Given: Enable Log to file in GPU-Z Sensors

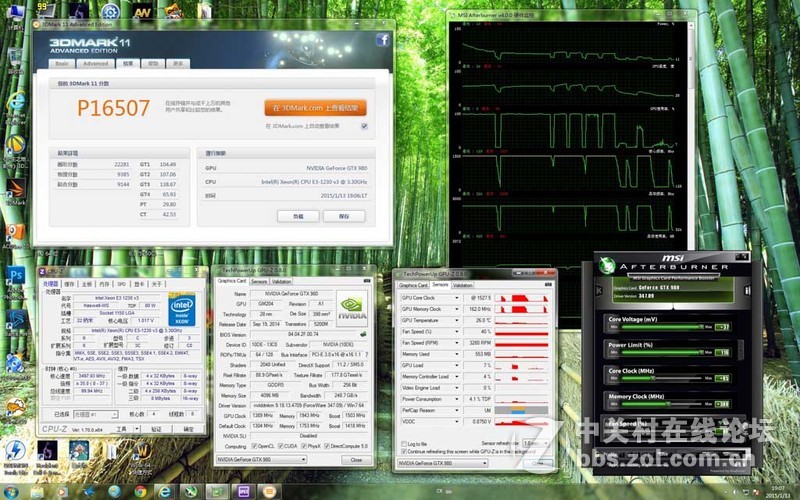Looking at the screenshot, I should click(404, 444).
